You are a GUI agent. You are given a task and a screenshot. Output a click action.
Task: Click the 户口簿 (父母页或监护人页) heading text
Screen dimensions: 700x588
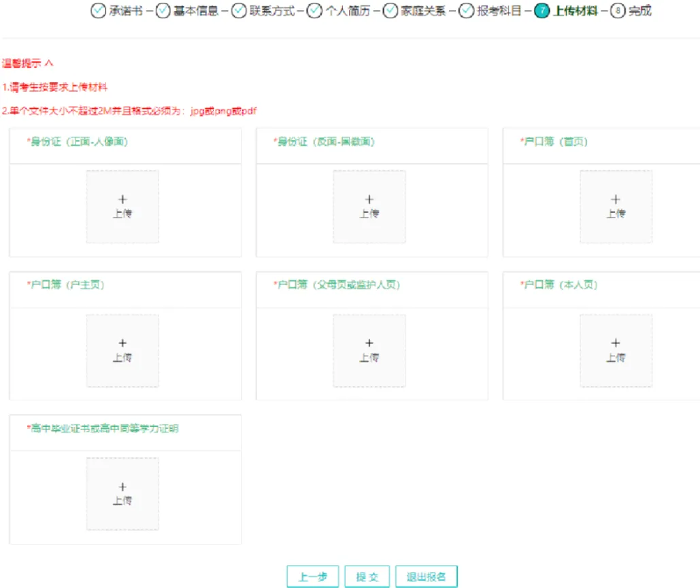click(x=337, y=285)
